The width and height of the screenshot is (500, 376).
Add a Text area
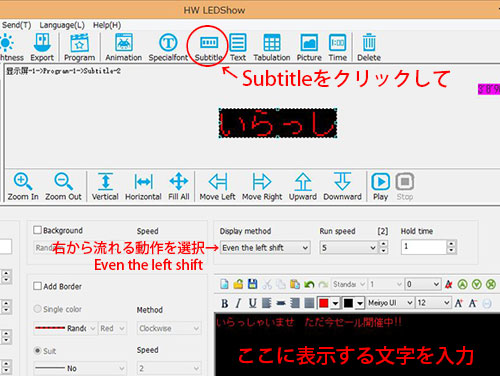238,47
